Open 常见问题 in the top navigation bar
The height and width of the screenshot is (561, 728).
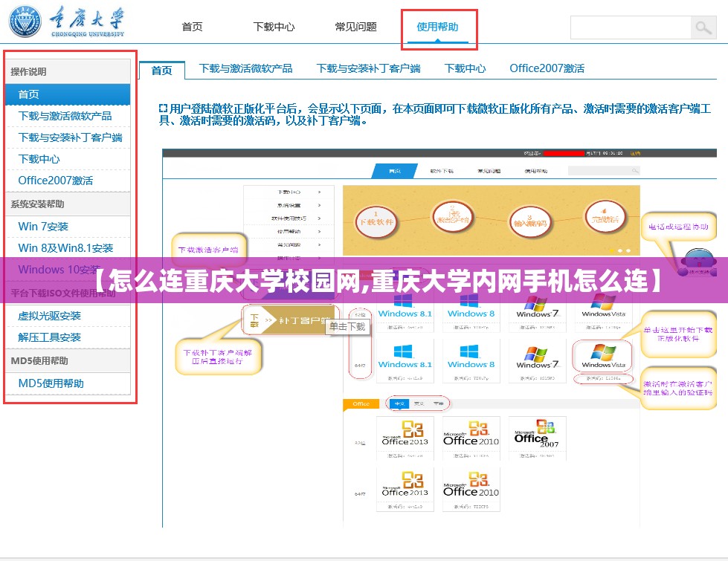tap(355, 27)
